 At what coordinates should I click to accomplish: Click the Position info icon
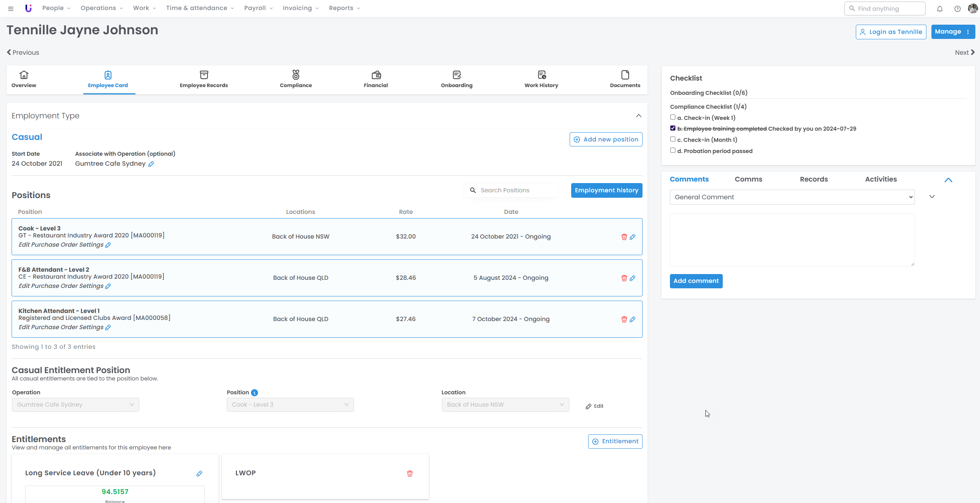click(x=255, y=393)
